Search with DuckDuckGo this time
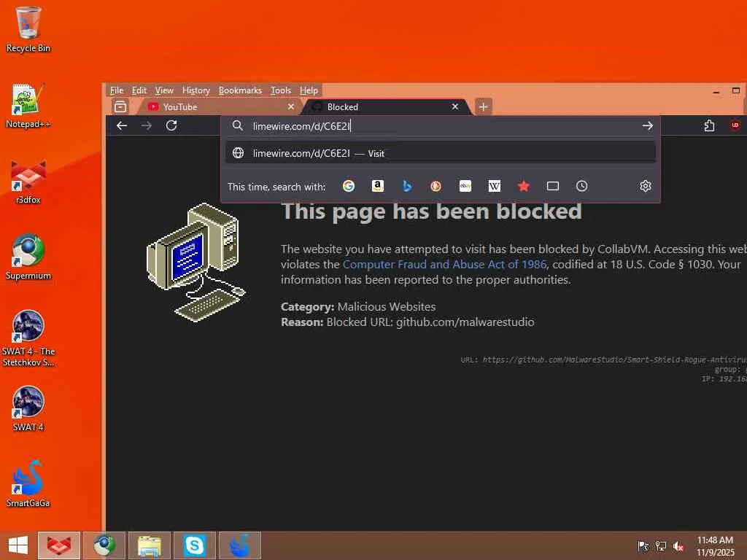747x560 pixels. (x=436, y=186)
